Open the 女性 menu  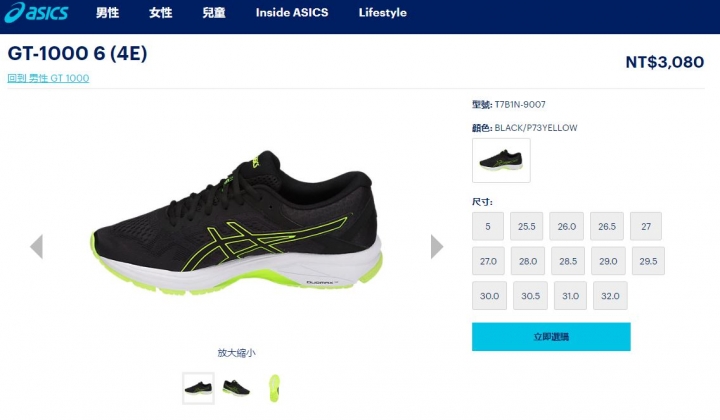[161, 13]
